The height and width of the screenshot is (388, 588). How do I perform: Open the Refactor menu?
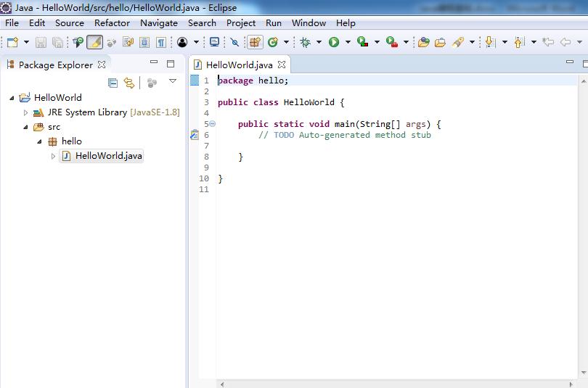112,23
